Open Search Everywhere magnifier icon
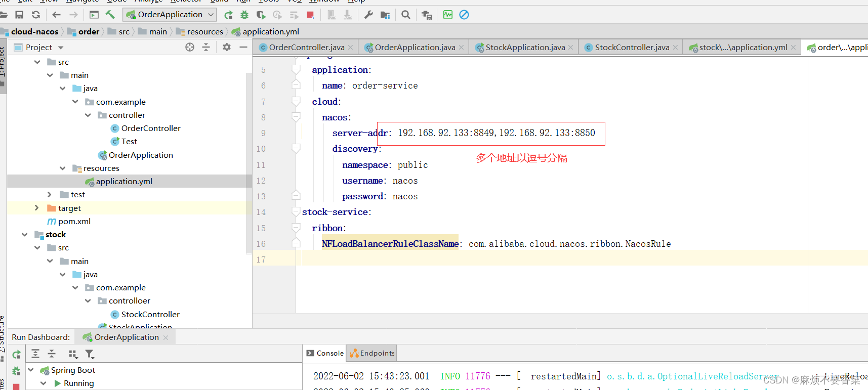The image size is (868, 390). (x=405, y=15)
